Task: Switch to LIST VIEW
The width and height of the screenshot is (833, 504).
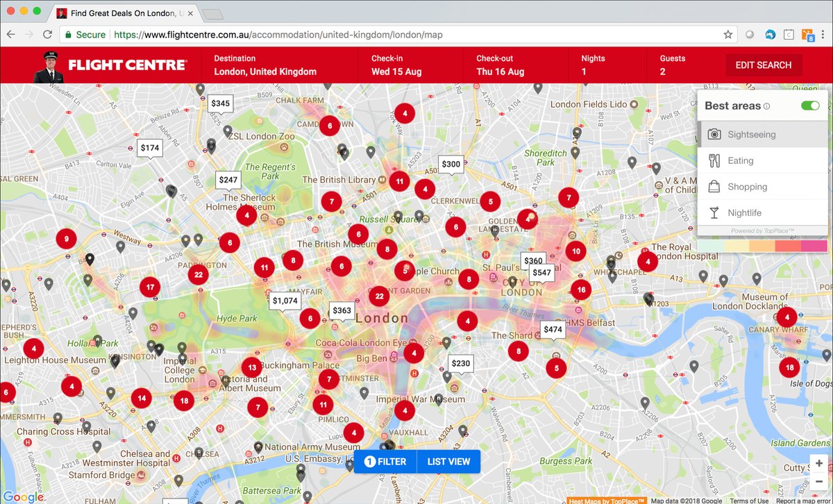Action: [x=448, y=462]
